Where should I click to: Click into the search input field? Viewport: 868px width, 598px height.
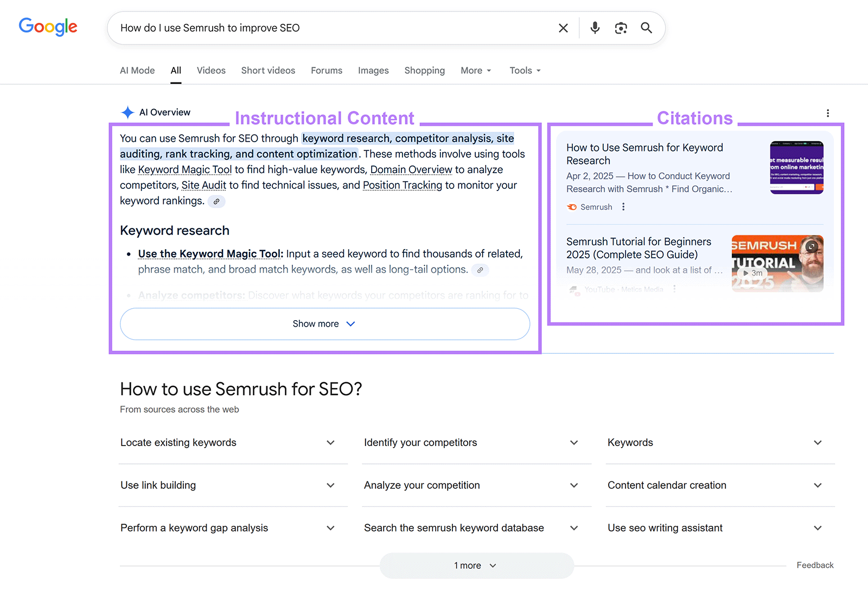coord(325,28)
